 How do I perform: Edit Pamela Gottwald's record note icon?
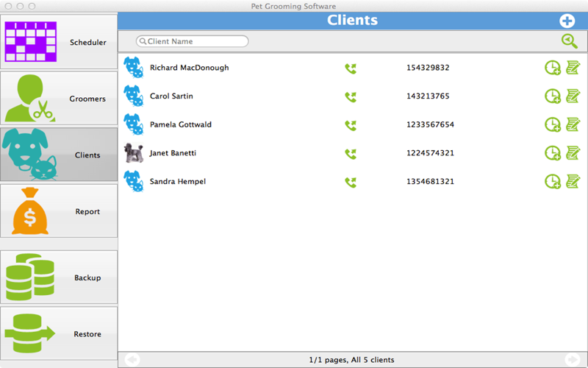coord(573,124)
